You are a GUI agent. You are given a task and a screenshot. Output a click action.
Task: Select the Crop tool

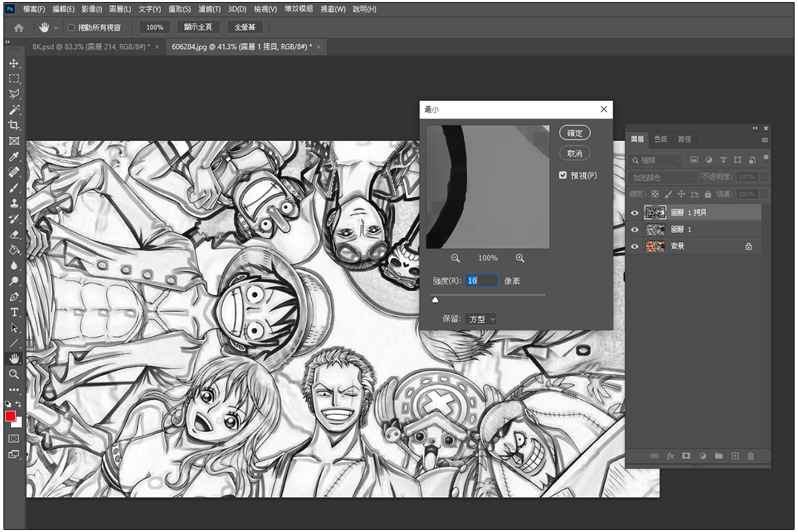tap(14, 125)
